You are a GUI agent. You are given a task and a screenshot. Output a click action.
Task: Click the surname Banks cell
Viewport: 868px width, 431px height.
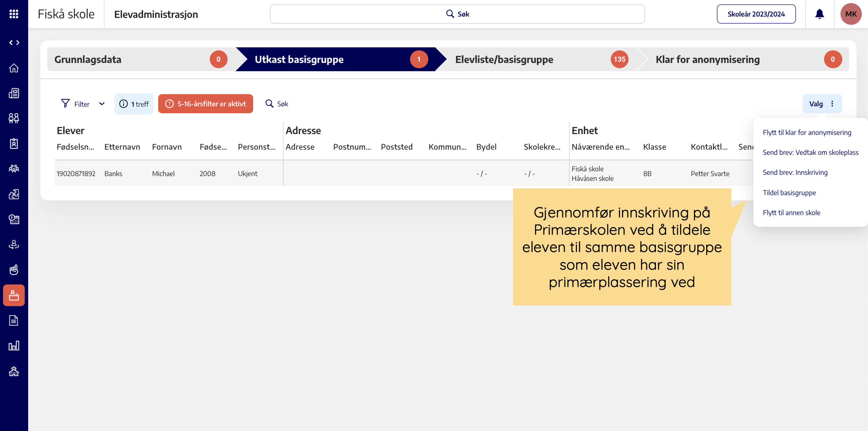(x=113, y=174)
